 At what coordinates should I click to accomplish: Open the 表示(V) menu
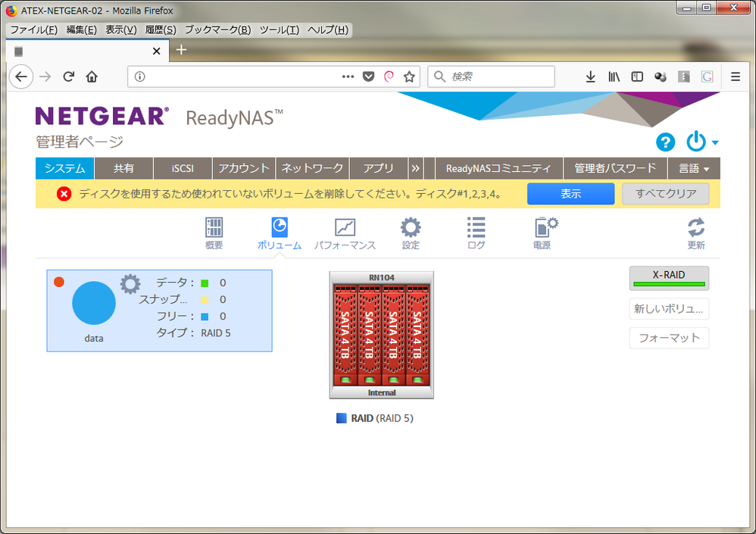[x=121, y=30]
